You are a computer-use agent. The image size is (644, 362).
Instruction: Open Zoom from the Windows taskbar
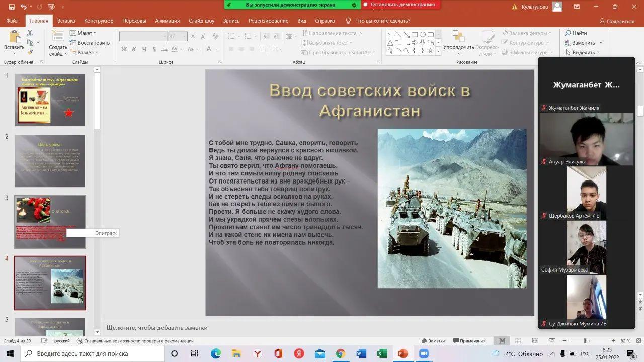pyautogui.click(x=424, y=354)
